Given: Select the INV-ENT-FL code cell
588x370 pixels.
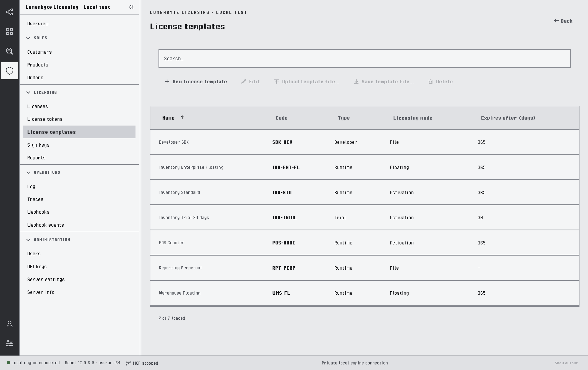Looking at the screenshot, I should 286,167.
